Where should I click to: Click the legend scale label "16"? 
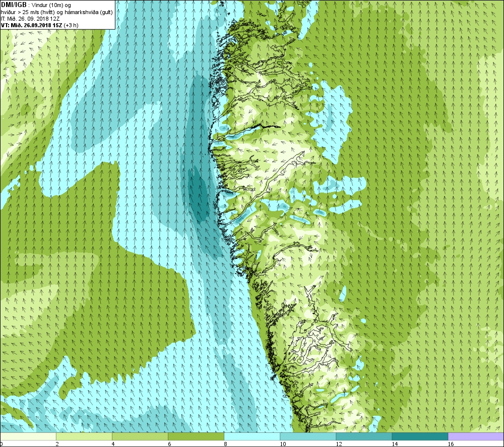coord(450,444)
